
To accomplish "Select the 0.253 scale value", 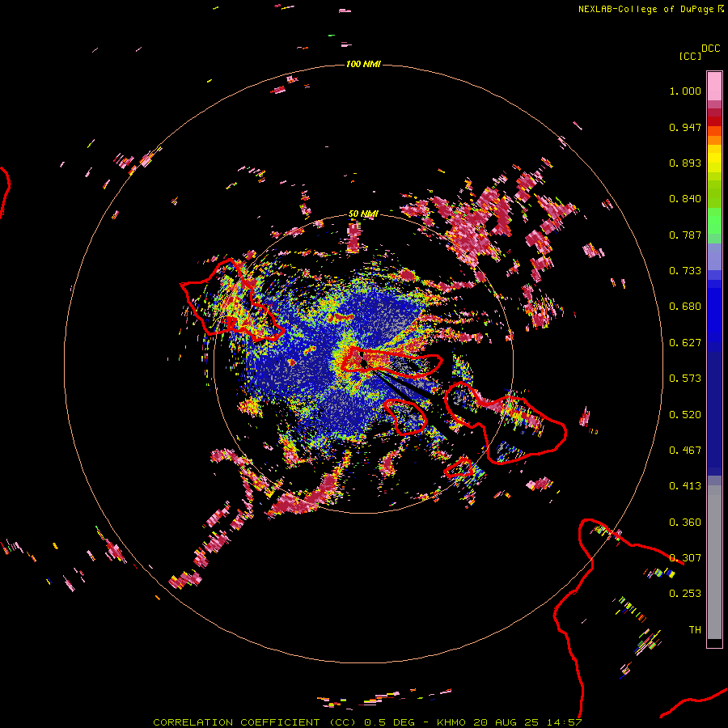I will pyautogui.click(x=685, y=594).
